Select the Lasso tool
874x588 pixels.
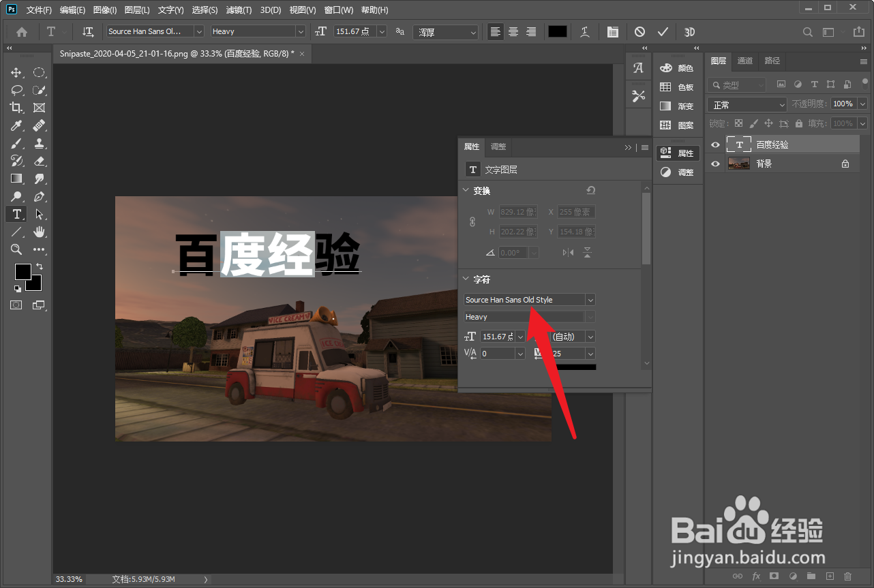coord(16,90)
